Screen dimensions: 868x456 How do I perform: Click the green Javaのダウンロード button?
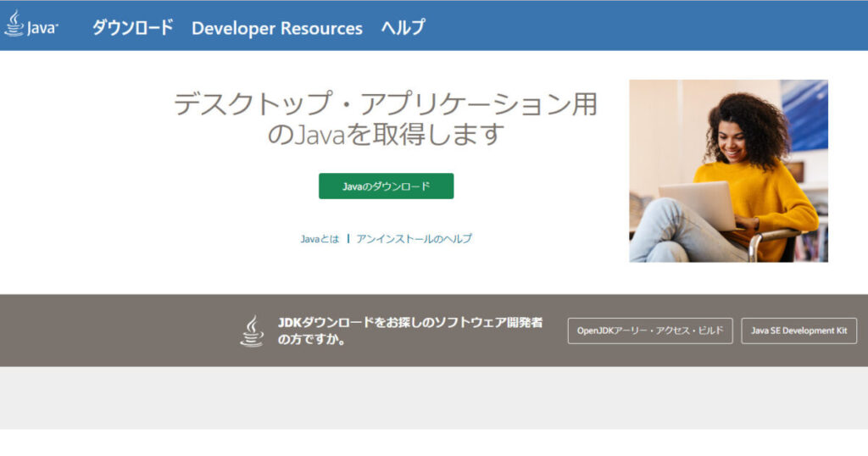[x=386, y=186]
